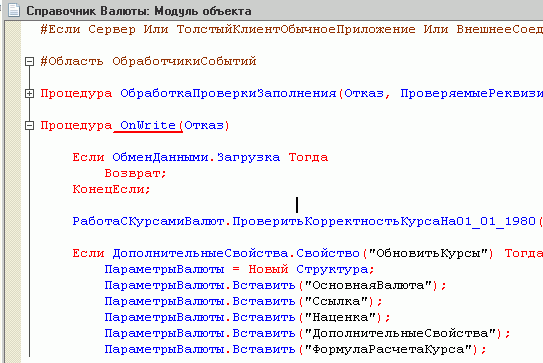
Task: Click ПроверитьКорректностьКурсаНа01_01_1980 method call
Action: pyautogui.click(x=384, y=221)
